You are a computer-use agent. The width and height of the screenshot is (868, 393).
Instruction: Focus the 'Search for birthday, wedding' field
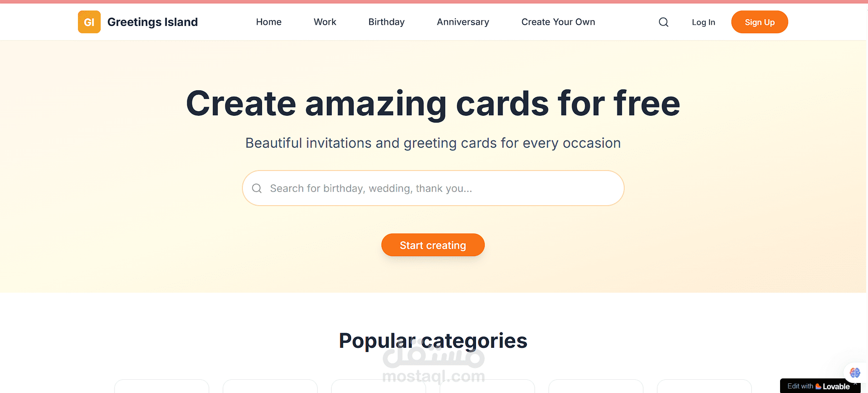(433, 188)
